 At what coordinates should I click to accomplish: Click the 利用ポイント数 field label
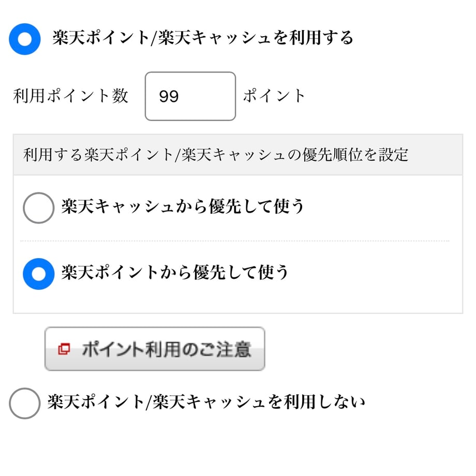point(70,96)
